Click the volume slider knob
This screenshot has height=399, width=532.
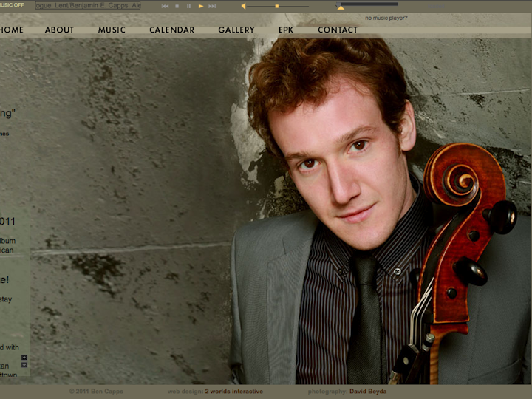[x=277, y=6]
